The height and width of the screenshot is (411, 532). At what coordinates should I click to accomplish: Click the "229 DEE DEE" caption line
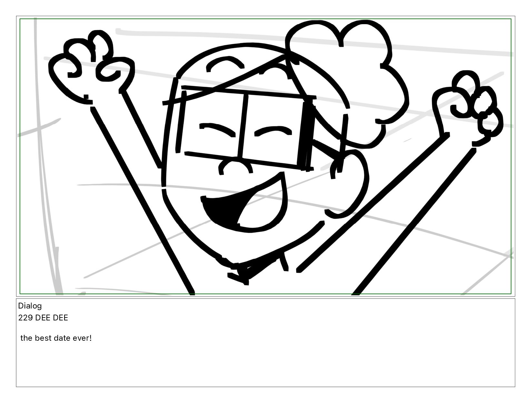[43, 318]
